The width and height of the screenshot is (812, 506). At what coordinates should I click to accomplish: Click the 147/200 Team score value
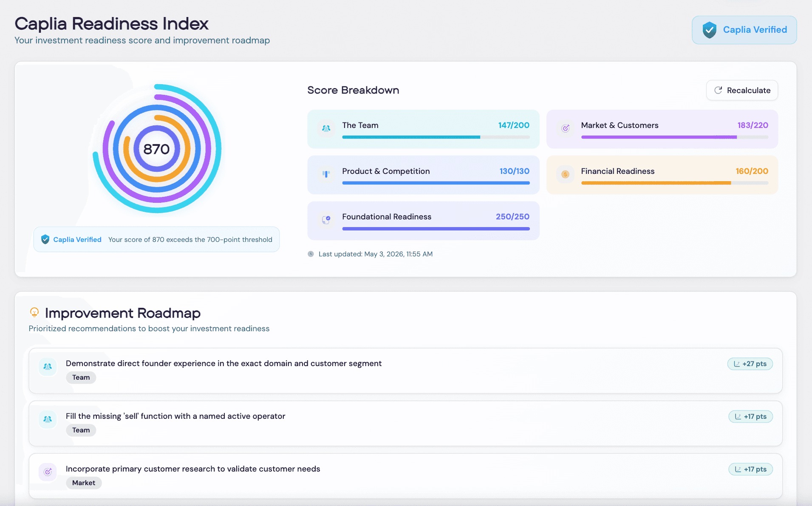tap(514, 125)
